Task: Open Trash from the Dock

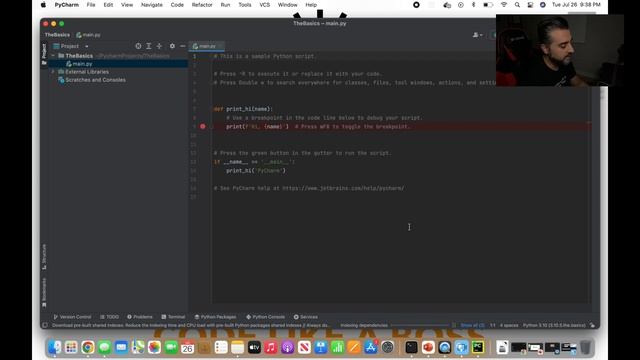Action: click(586, 347)
